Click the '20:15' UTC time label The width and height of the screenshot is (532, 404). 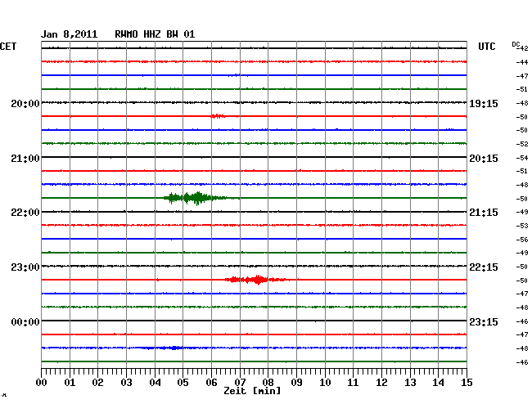(x=484, y=159)
